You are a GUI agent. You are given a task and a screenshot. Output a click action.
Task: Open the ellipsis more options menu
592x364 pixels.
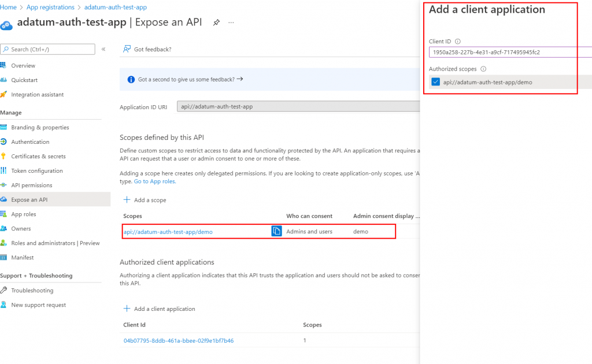point(231,23)
